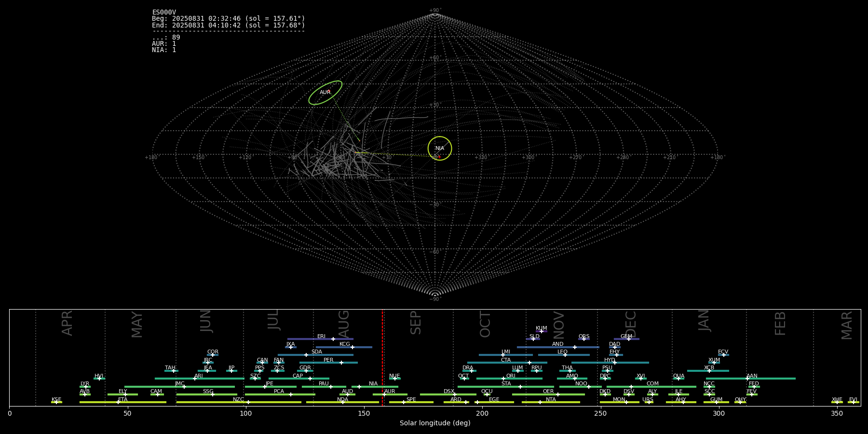Viewport: 868px width, 434px height.
Task: Click the red dashed current solar longitude line
Action: 382,357
